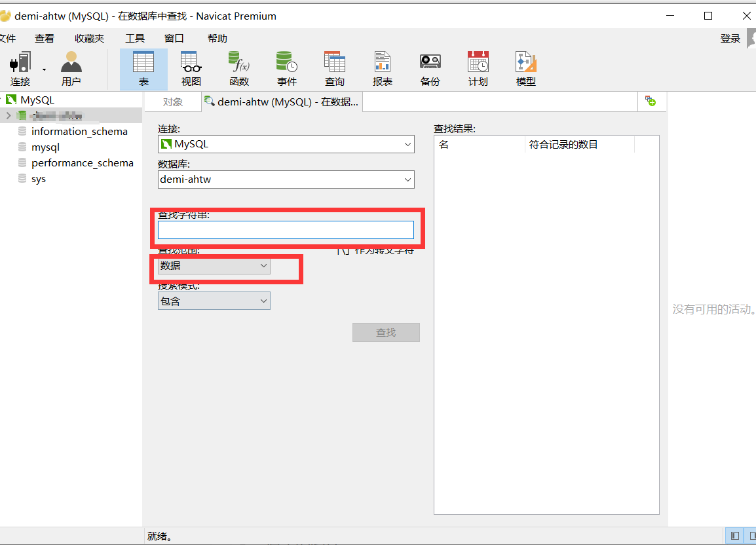Click the 就绪。 status bar text

coord(160,536)
